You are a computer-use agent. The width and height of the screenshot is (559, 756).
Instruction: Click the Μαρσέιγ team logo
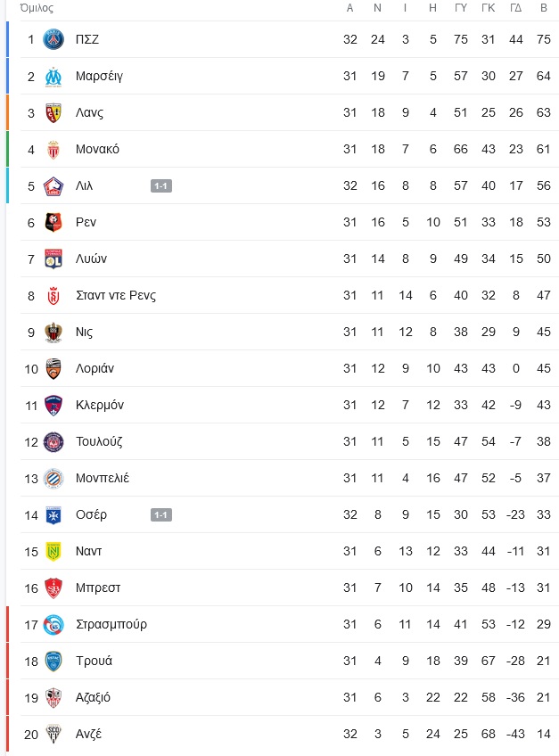[53, 76]
